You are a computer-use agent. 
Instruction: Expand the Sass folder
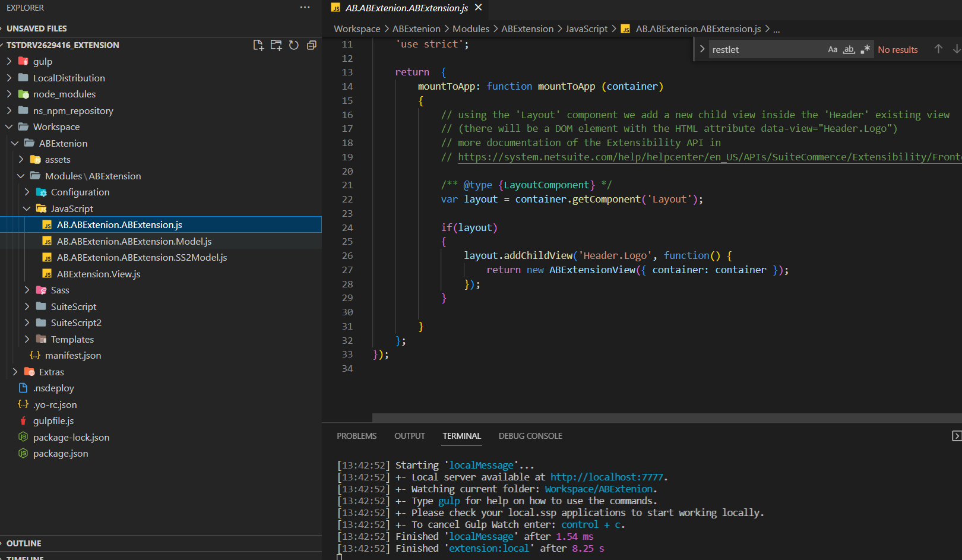coord(27,290)
